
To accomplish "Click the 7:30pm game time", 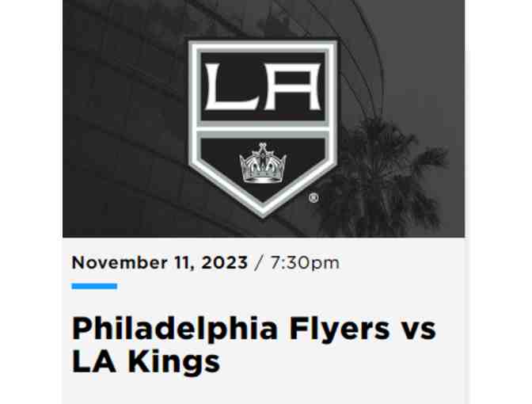I will pos(304,262).
